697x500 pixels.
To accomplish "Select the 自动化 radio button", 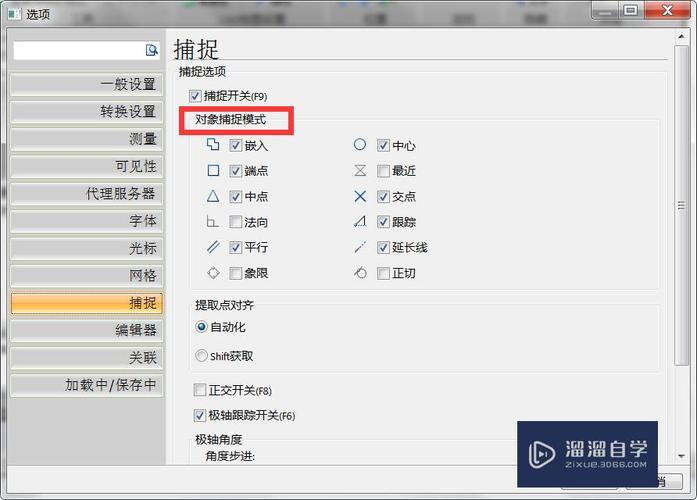I will coord(201,327).
